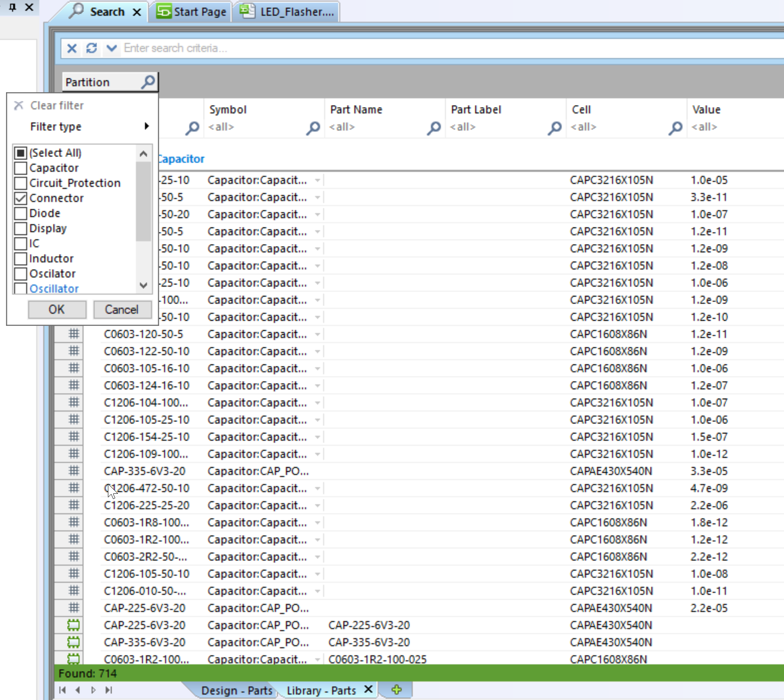Refresh the search results

tap(91, 48)
